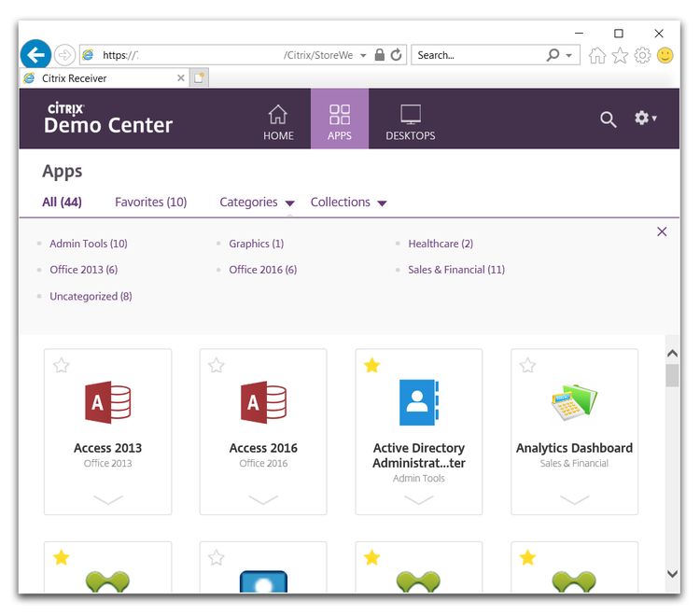Click the smiley feedback icon
This screenshot has height=615, width=700.
pos(665,55)
